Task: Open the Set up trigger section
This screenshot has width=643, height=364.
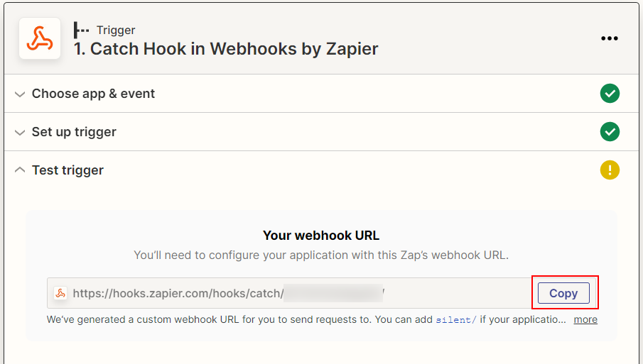Action: pyautogui.click(x=74, y=132)
